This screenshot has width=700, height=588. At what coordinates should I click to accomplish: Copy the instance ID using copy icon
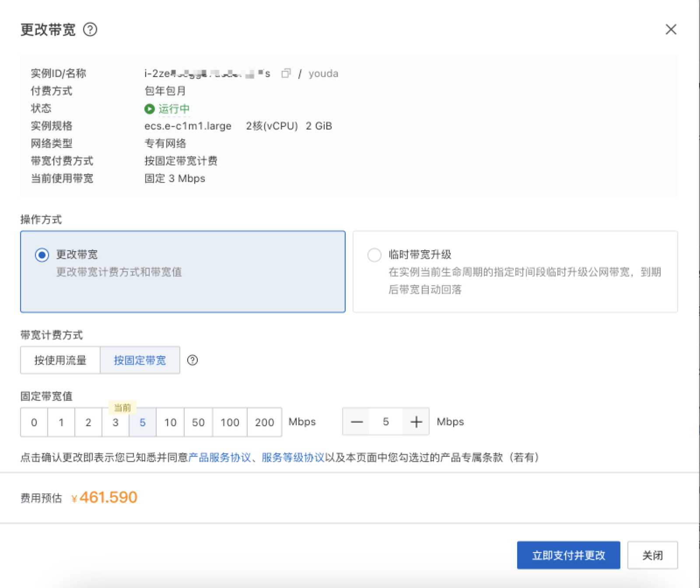pos(286,73)
